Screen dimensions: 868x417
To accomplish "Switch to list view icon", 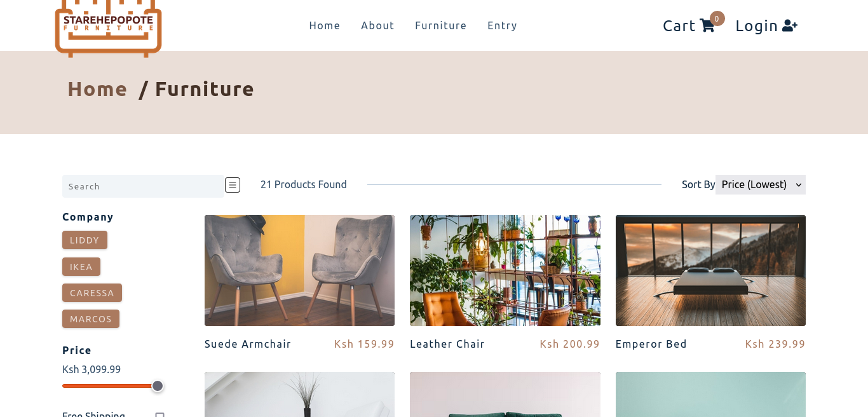I will [x=233, y=185].
